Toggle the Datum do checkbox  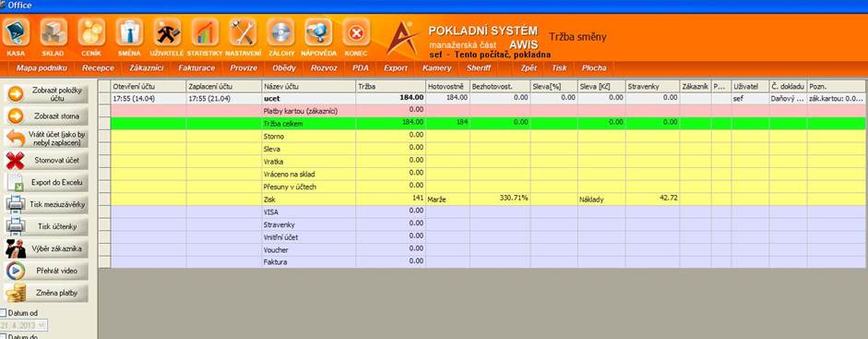(x=4, y=336)
